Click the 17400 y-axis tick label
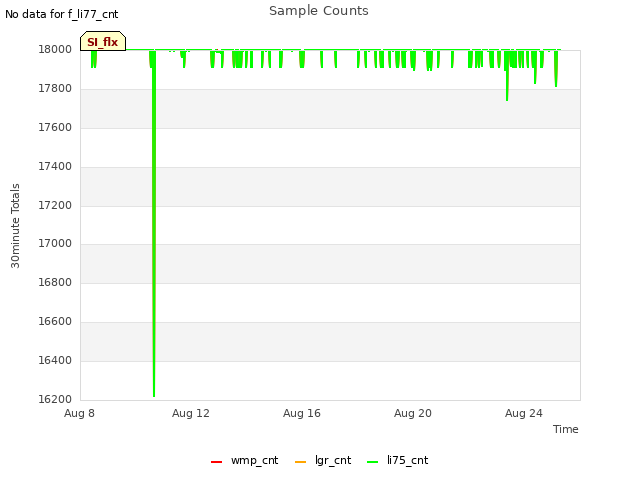Screen dimensions: 640x480 click(55, 167)
